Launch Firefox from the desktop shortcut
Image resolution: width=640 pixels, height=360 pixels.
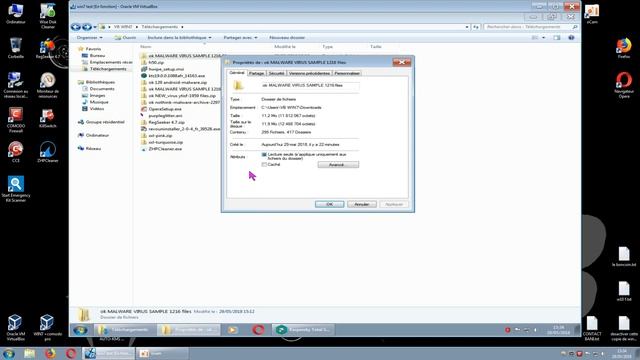[x=624, y=48]
